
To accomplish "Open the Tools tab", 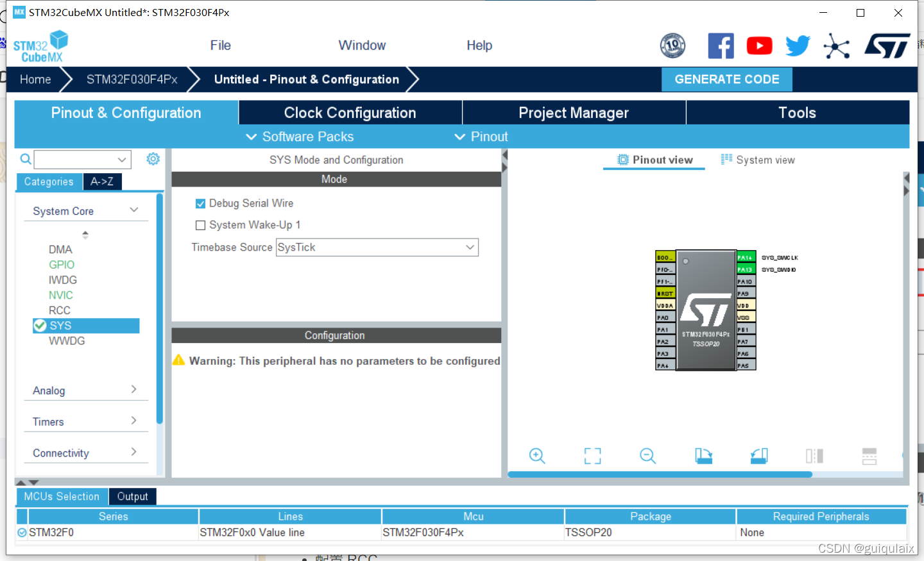I will click(x=798, y=113).
